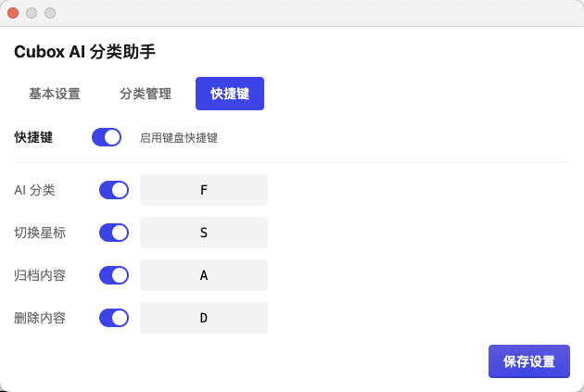The width and height of the screenshot is (584, 392).
Task: Click the AI 分类 key field showing F
Action: pos(204,190)
